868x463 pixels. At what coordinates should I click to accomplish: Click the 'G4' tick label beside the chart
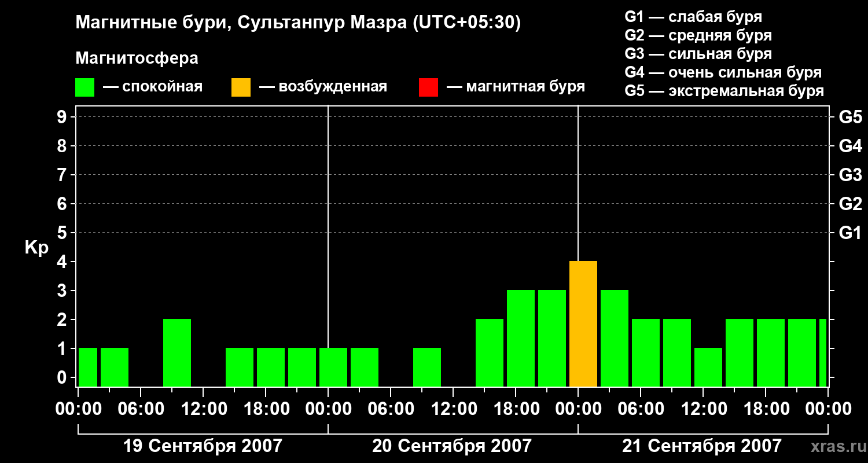coord(851,146)
